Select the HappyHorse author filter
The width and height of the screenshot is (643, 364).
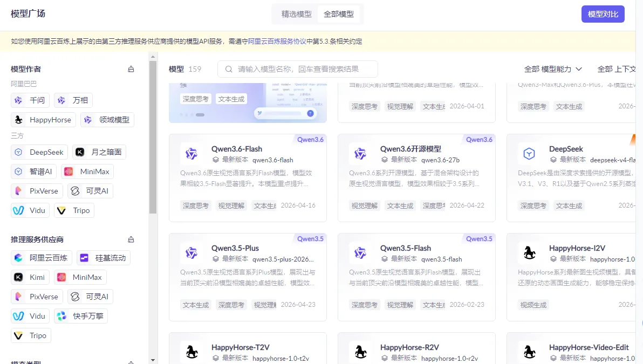pos(43,120)
